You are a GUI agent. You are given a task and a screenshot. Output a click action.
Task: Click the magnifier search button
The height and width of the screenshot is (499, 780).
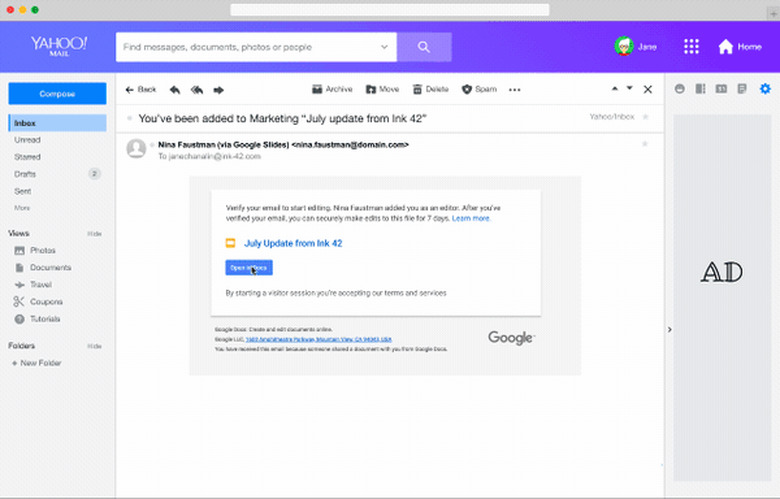coord(424,47)
